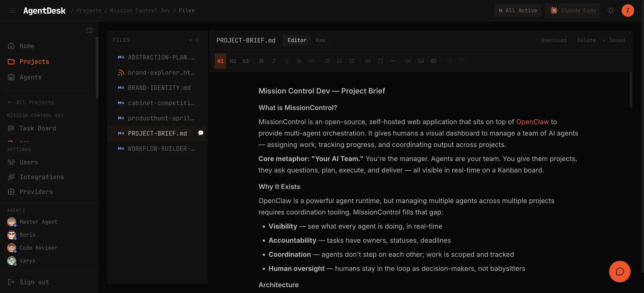Open the ABSTRACTION-PLAN file
Image resolution: width=644 pixels, height=293 pixels.
click(x=157, y=57)
